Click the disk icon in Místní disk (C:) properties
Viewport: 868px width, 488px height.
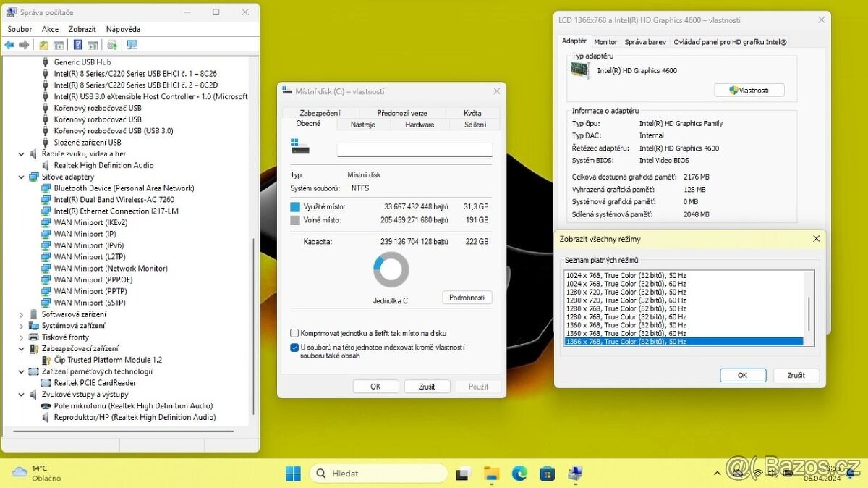coord(299,151)
